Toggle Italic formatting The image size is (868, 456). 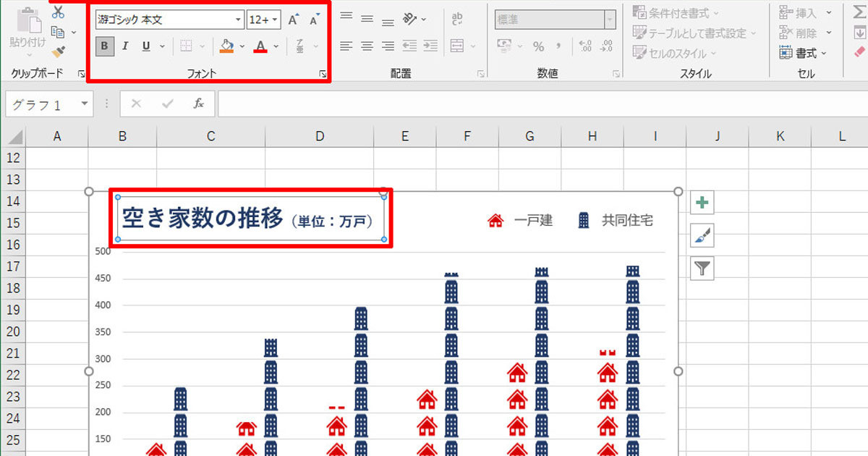point(125,46)
